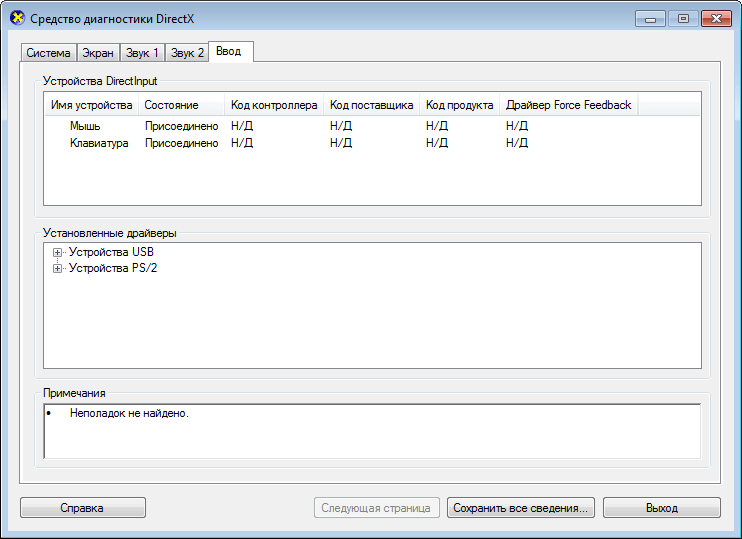Click the DirectX icon in title bar
The height and width of the screenshot is (539, 742).
[17, 19]
